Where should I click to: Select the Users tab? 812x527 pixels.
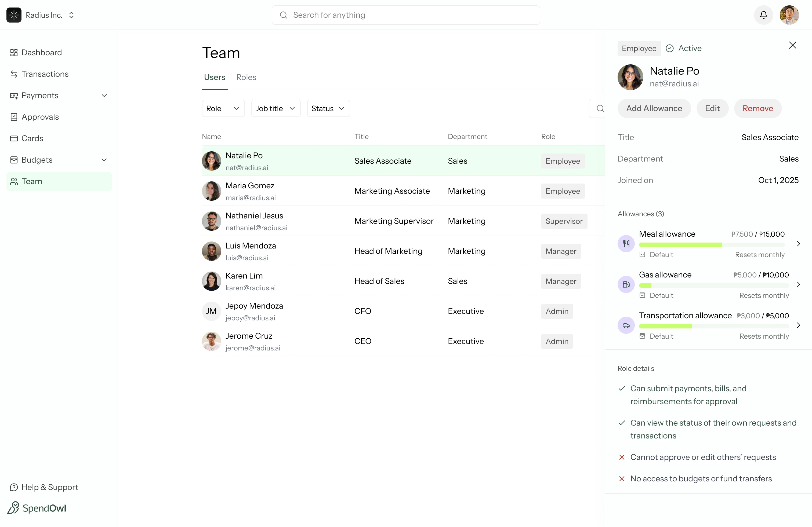(x=214, y=77)
